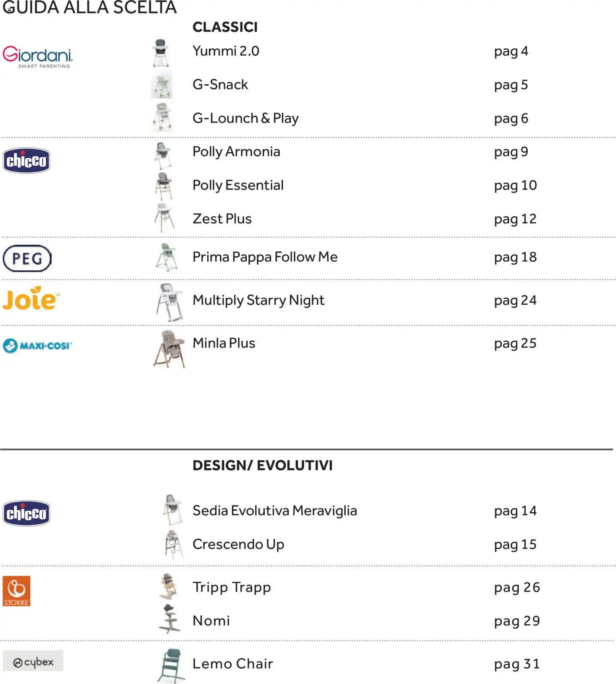The height and width of the screenshot is (684, 616).
Task: Click the Classici section heading
Action: pyautogui.click(x=225, y=27)
